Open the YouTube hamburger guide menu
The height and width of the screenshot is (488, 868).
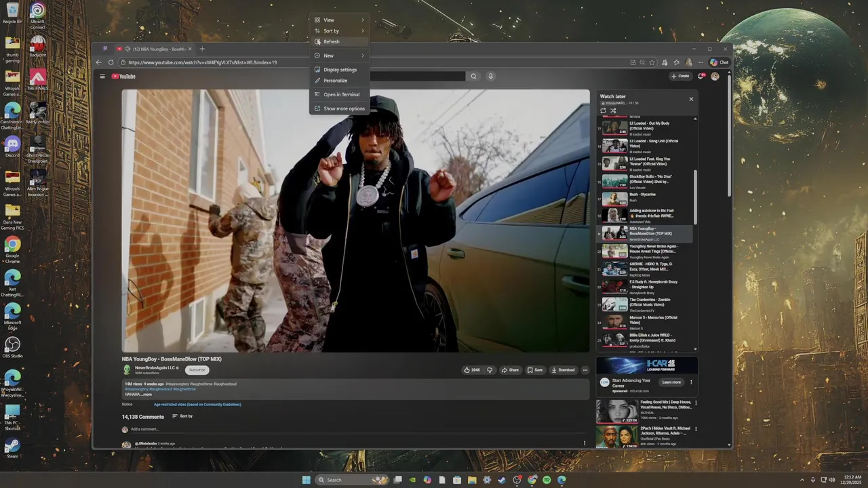pyautogui.click(x=102, y=77)
